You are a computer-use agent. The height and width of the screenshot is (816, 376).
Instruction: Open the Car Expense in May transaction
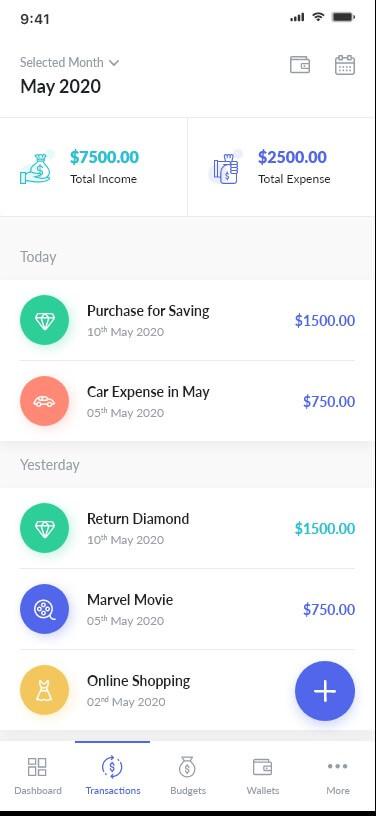pos(188,401)
